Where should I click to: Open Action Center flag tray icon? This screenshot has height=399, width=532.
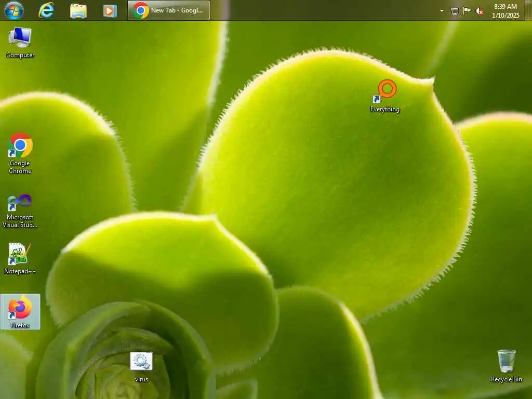coord(467,11)
